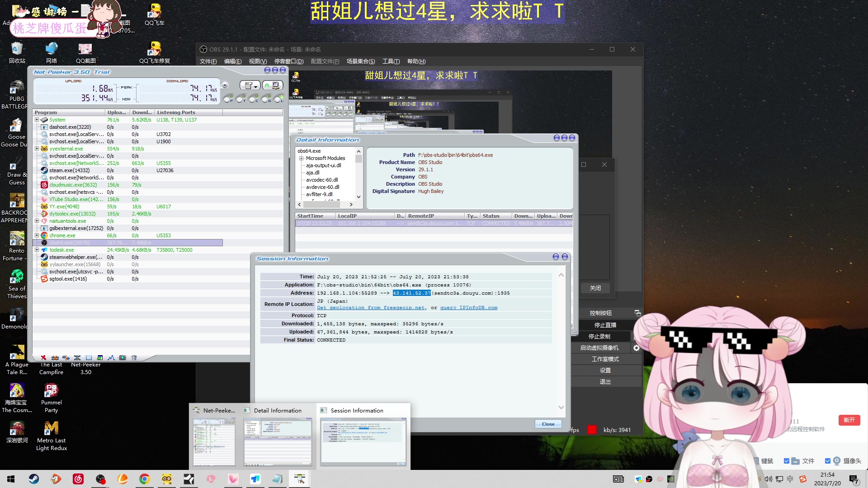
Task: Open OBS Studio from the taskbar
Action: click(x=100, y=479)
